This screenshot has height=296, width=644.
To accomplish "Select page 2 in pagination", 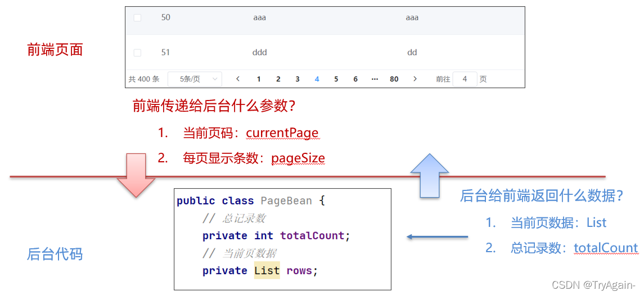I will click(x=278, y=80).
